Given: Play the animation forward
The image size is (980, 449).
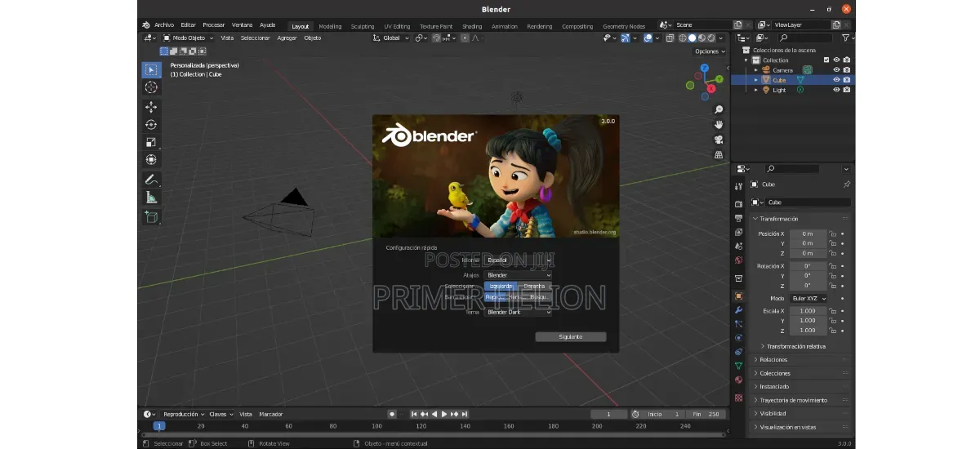Looking at the screenshot, I should tap(444, 414).
